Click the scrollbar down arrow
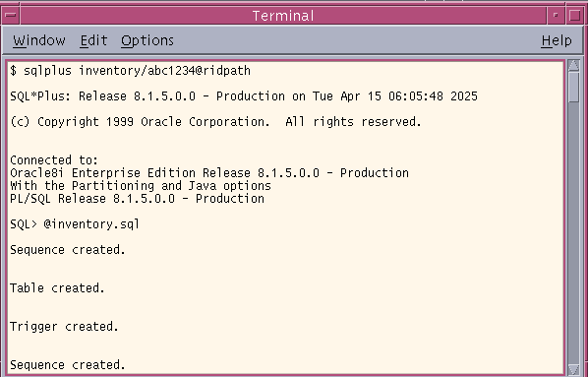Image resolution: width=588 pixels, height=377 pixels. 574,369
